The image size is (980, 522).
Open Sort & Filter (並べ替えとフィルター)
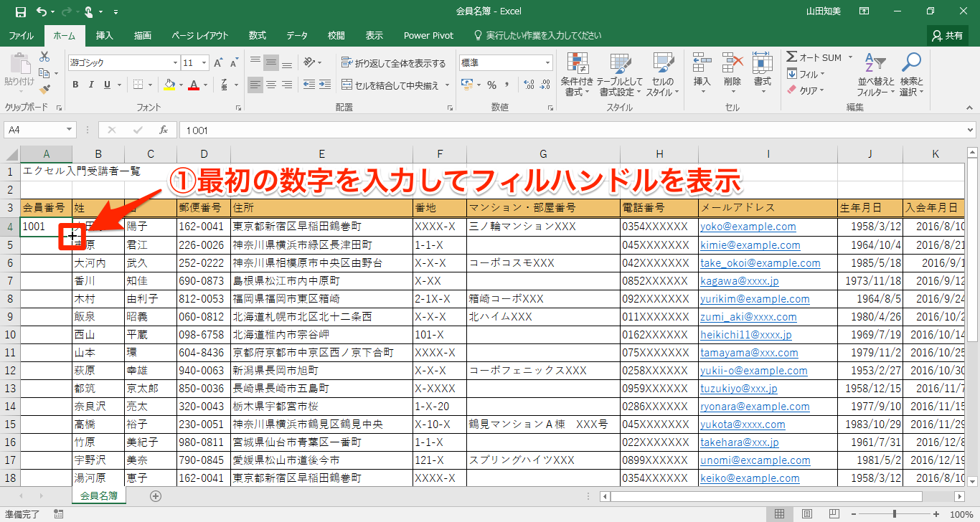point(876,75)
